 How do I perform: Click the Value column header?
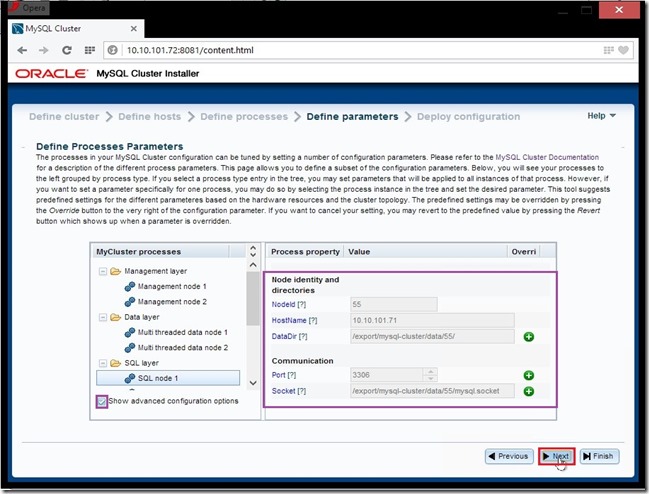[x=425, y=252]
